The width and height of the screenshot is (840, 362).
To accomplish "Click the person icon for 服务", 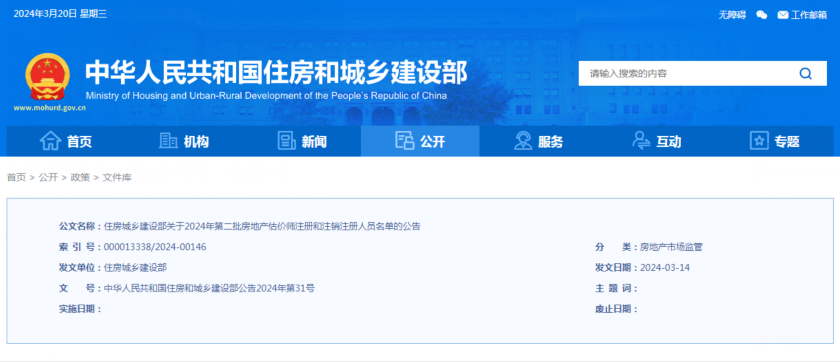I will pos(523,141).
